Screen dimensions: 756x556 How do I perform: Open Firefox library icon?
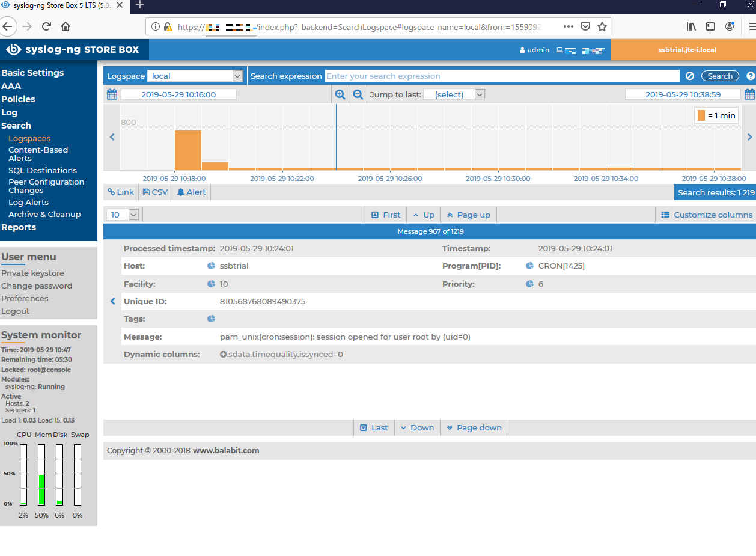(x=691, y=26)
